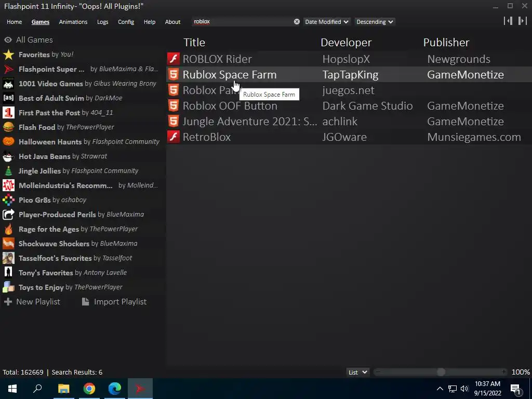Screen dimensions: 532x399
Task: Click the plus end of the scale slider
Action: 504,372
